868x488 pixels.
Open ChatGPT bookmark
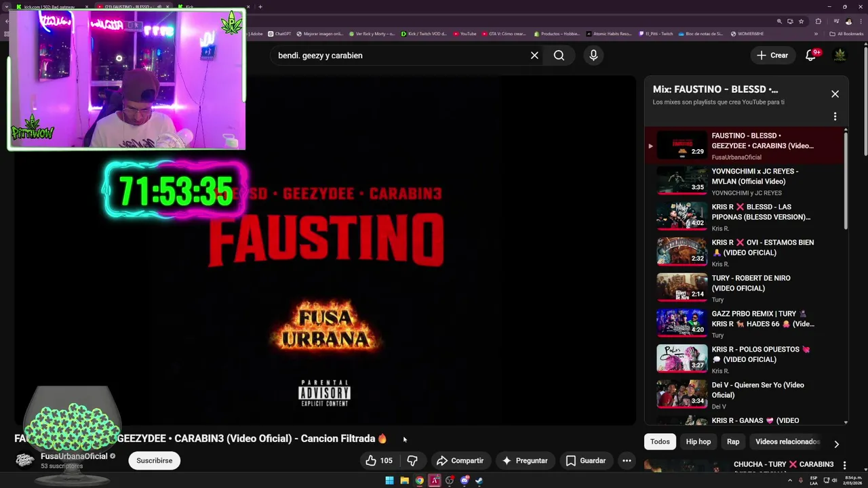point(279,34)
